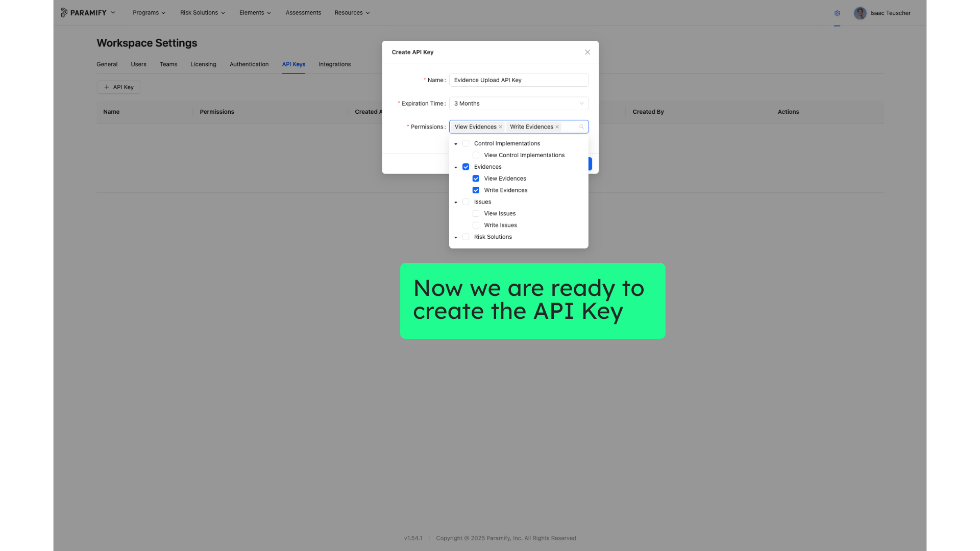This screenshot has width=980, height=551.
Task: Click the Name field with Evidence Upload API Key
Action: [x=519, y=80]
